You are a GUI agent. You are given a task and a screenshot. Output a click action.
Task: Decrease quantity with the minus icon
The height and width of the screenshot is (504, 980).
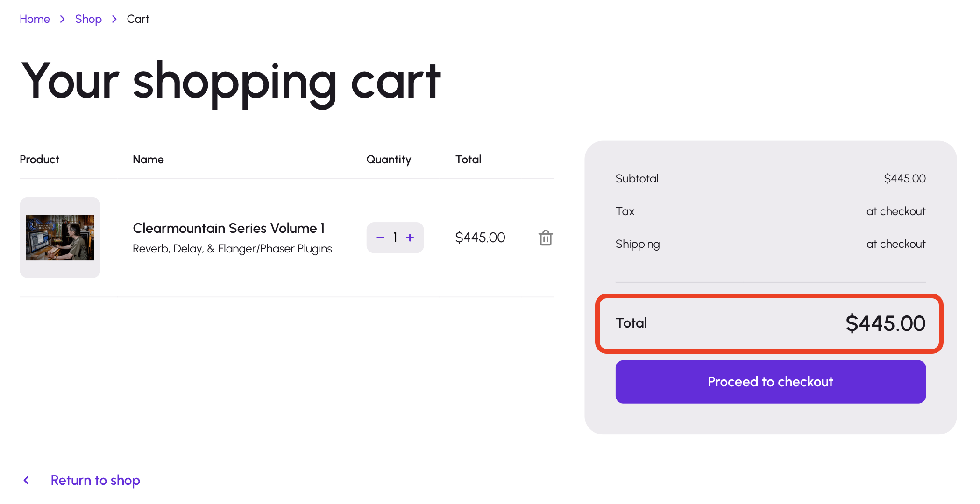(x=380, y=238)
